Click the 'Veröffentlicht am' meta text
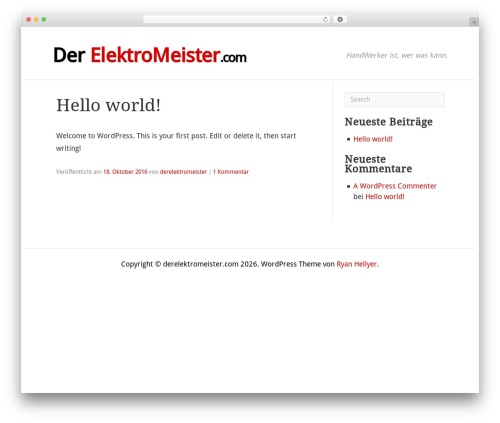The image size is (500, 423). coord(79,172)
